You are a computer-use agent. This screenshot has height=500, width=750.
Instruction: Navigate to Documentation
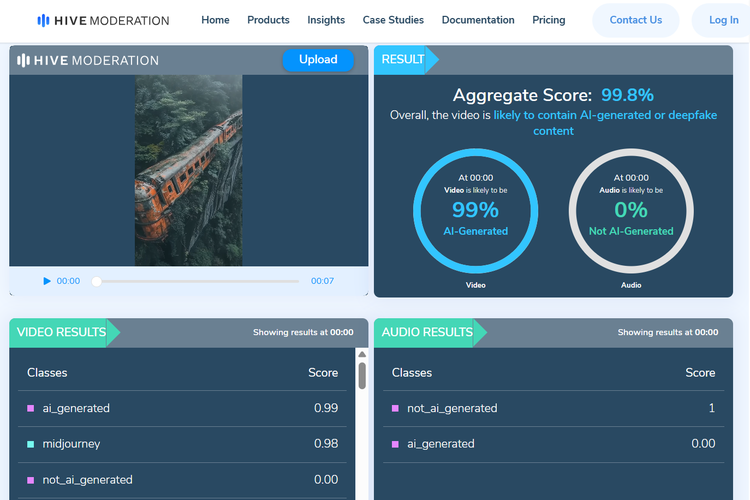pyautogui.click(x=478, y=20)
